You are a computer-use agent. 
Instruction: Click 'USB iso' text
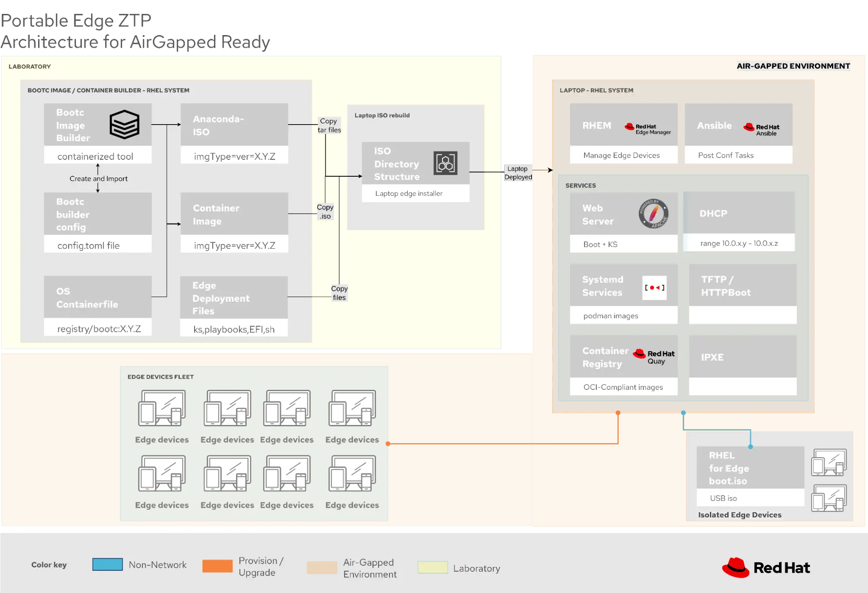723,498
